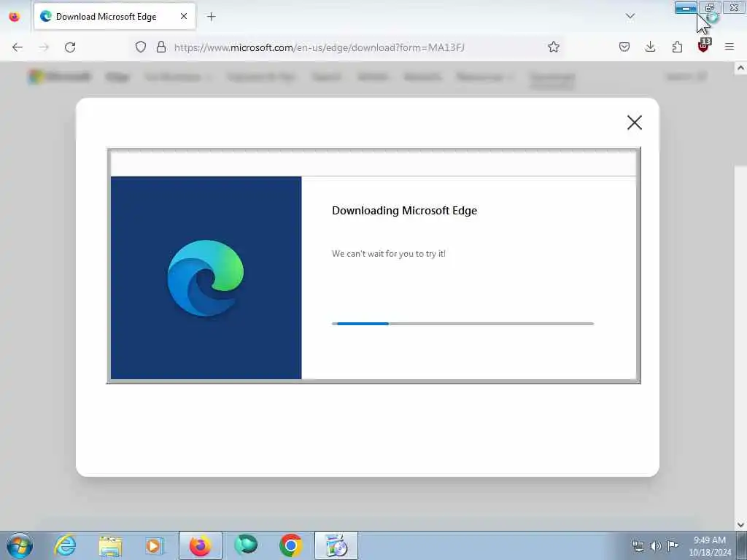
Task: Open Windows Media Player from taskbar
Action: pos(154,545)
